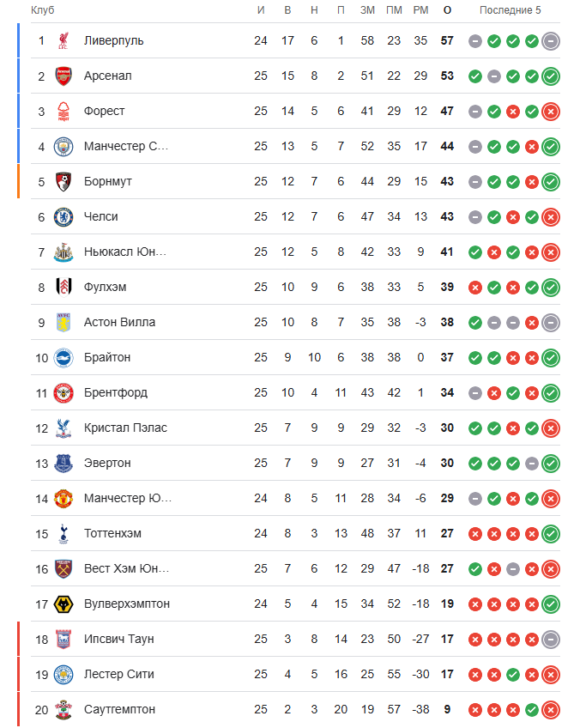Image resolution: width=580 pixels, height=728 pixels.
Task: Click the Chelsea club crest icon
Action: pos(64,216)
